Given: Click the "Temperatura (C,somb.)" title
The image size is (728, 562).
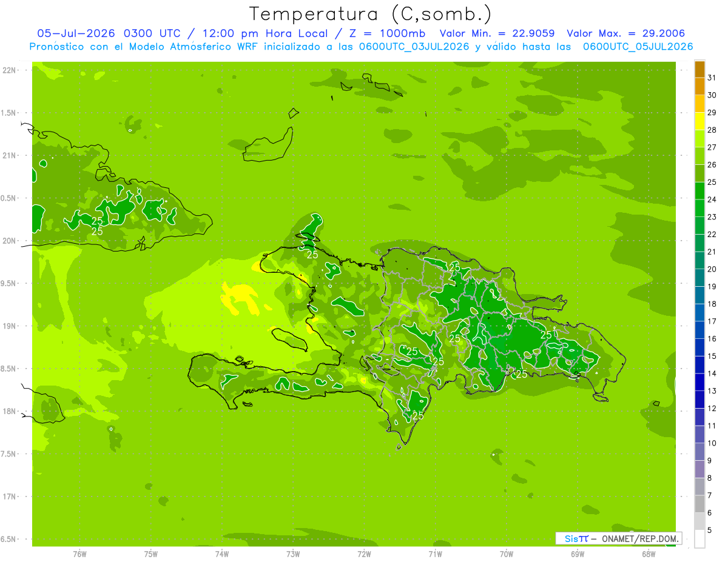Looking at the screenshot, I should coord(371,14).
